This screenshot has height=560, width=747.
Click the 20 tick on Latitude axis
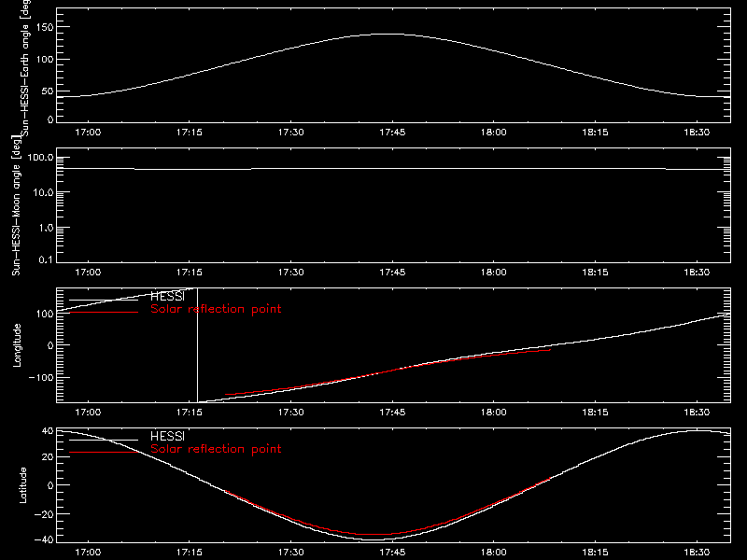click(48, 456)
